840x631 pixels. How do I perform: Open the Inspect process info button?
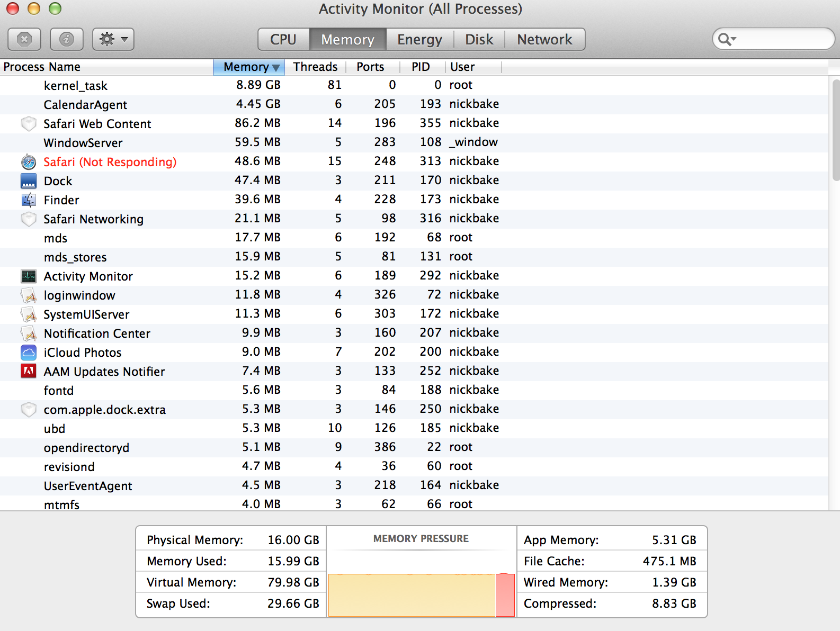click(x=67, y=39)
